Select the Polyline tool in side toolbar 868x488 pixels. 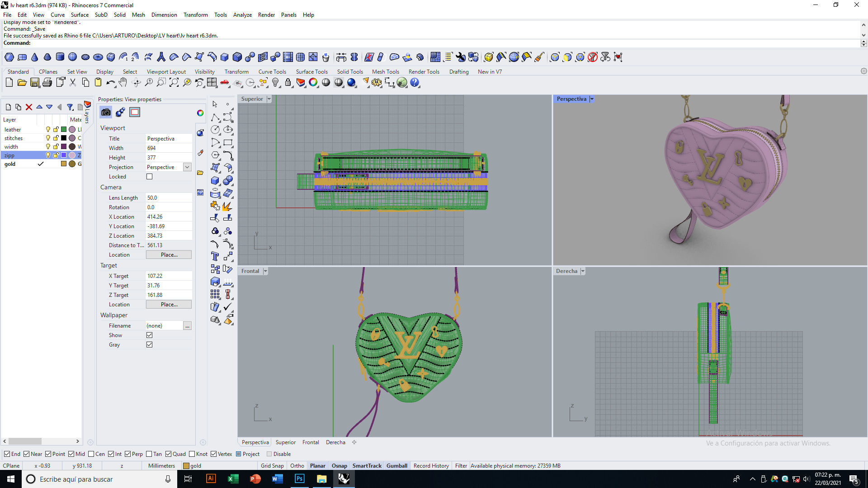215,117
